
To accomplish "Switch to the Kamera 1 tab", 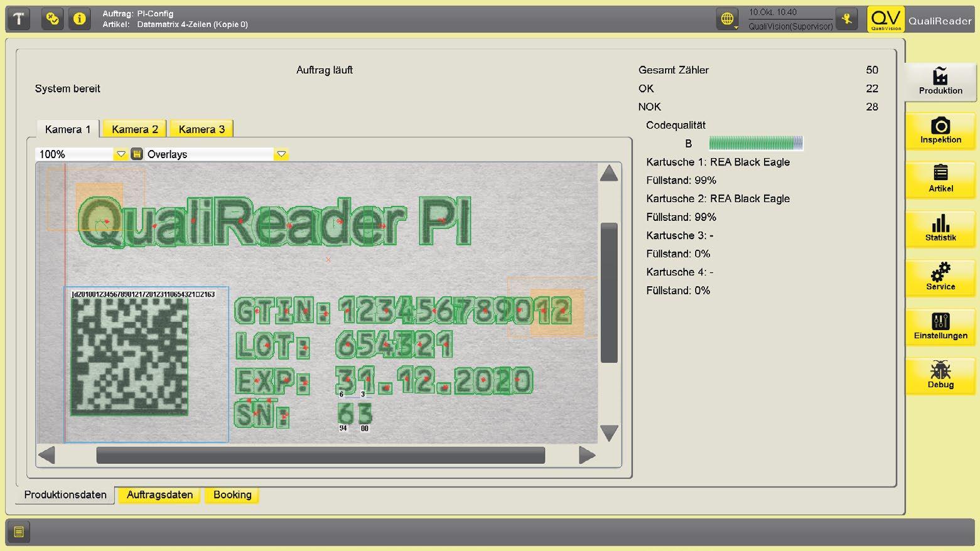I will (x=68, y=129).
